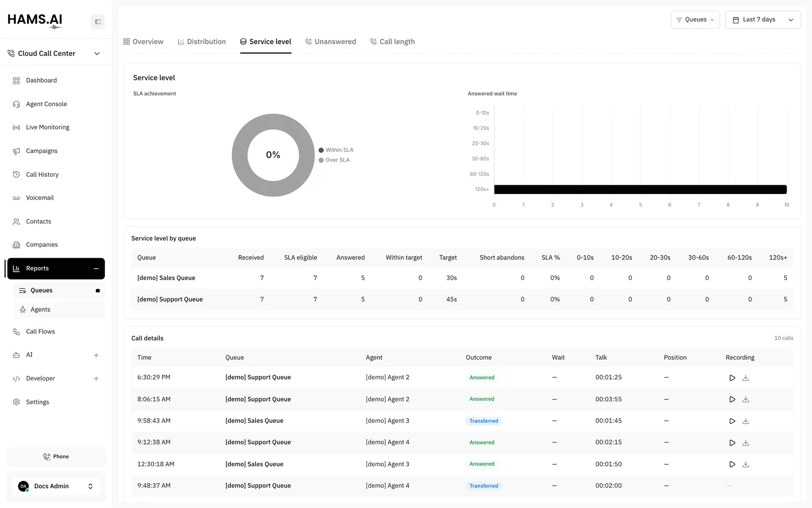The height and width of the screenshot is (508, 812).
Task: Toggle Over SLA legend item
Action: click(x=334, y=160)
